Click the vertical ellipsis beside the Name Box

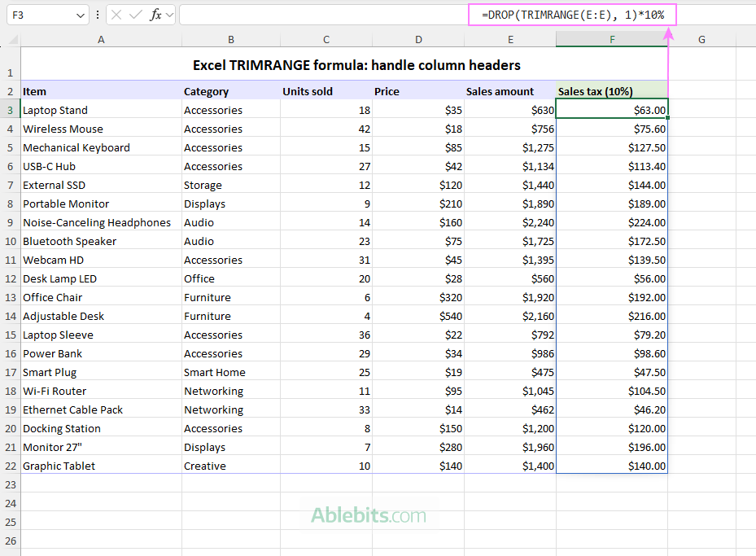click(98, 15)
